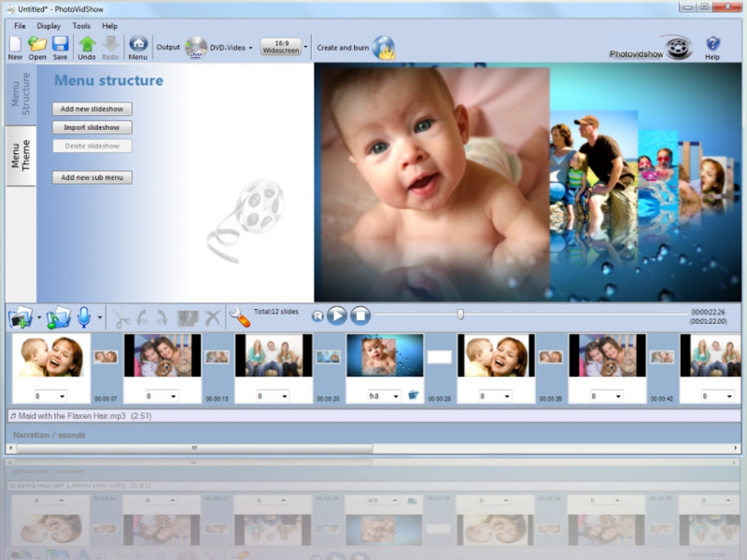747x560 pixels.
Task: Click the playback position slider handle
Action: pyautogui.click(x=460, y=315)
